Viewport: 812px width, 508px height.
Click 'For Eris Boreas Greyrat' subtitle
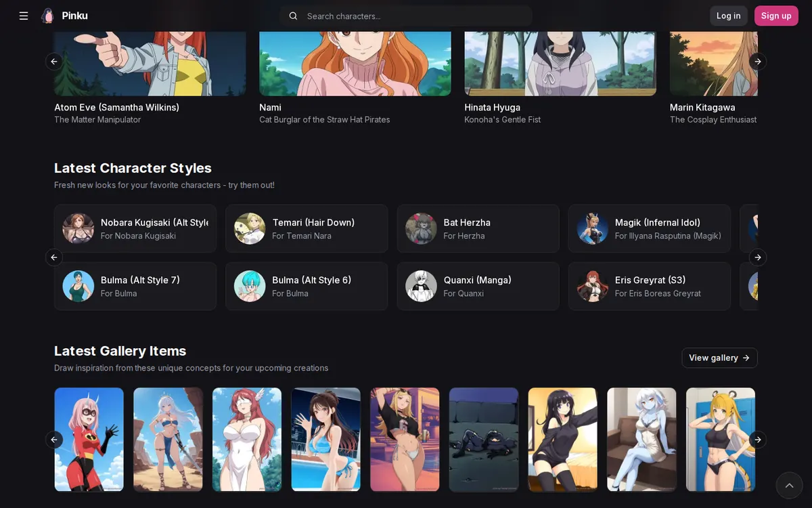(658, 293)
